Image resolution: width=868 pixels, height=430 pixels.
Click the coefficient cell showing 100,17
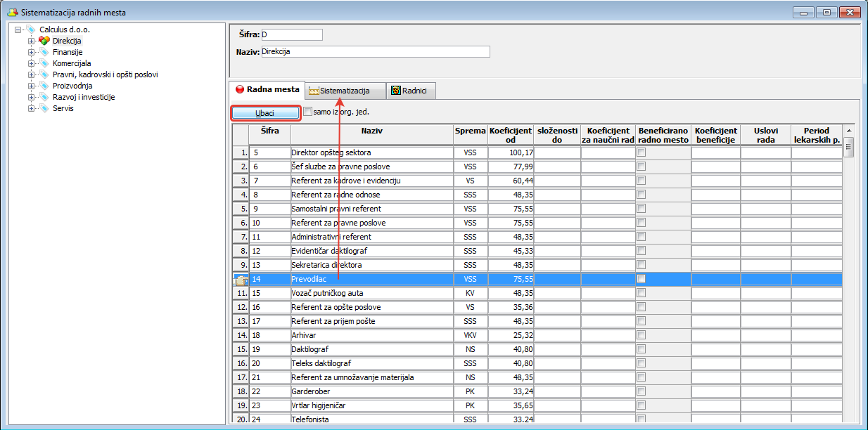point(511,152)
